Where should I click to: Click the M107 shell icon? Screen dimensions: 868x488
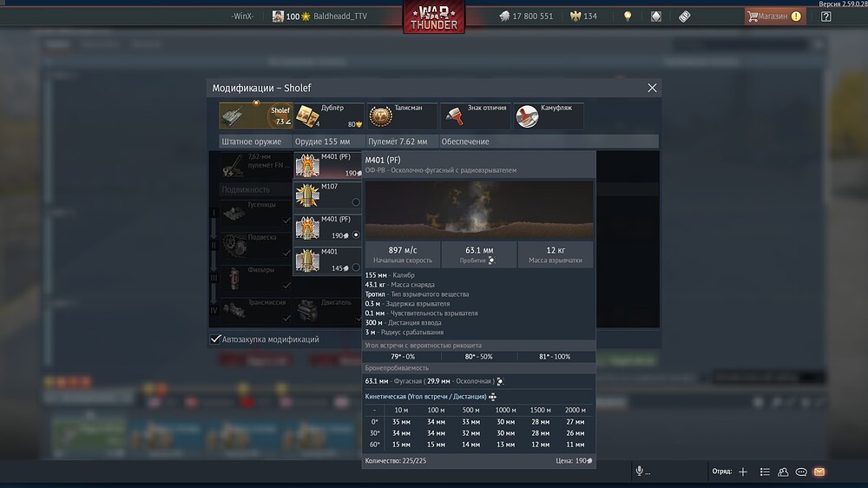307,195
